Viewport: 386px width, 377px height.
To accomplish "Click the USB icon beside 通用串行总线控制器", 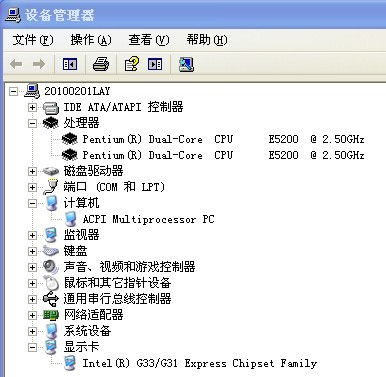I will pos(51,299).
